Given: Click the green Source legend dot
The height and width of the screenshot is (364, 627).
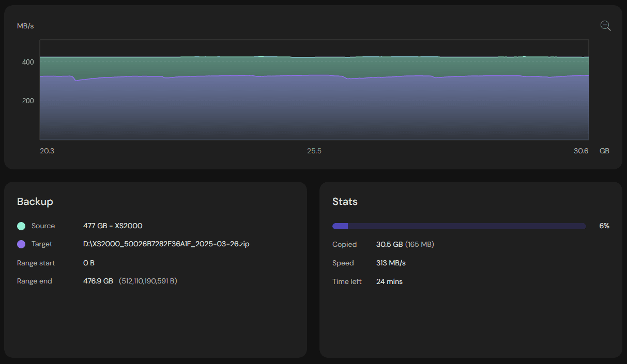Looking at the screenshot, I should (21, 226).
